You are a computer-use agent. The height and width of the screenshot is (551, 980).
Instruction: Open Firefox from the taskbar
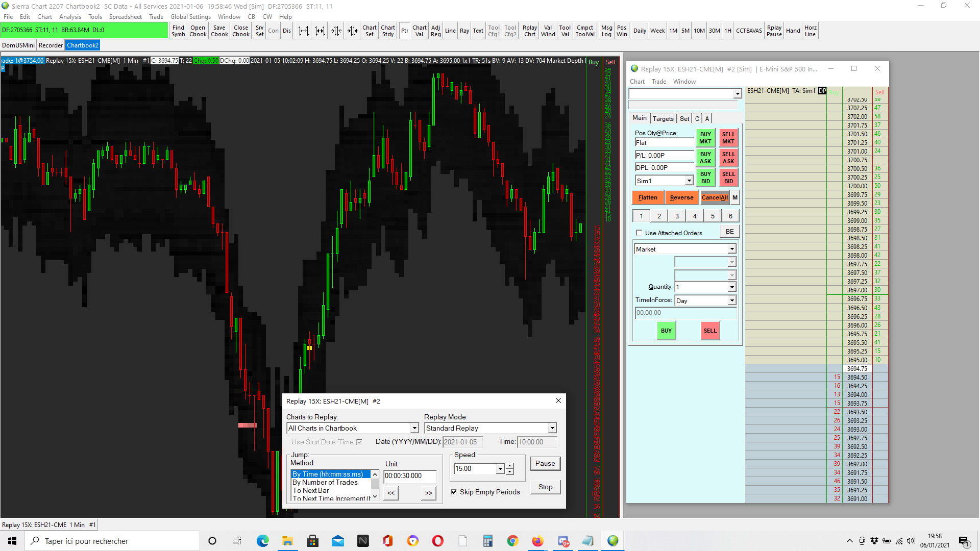[537, 541]
